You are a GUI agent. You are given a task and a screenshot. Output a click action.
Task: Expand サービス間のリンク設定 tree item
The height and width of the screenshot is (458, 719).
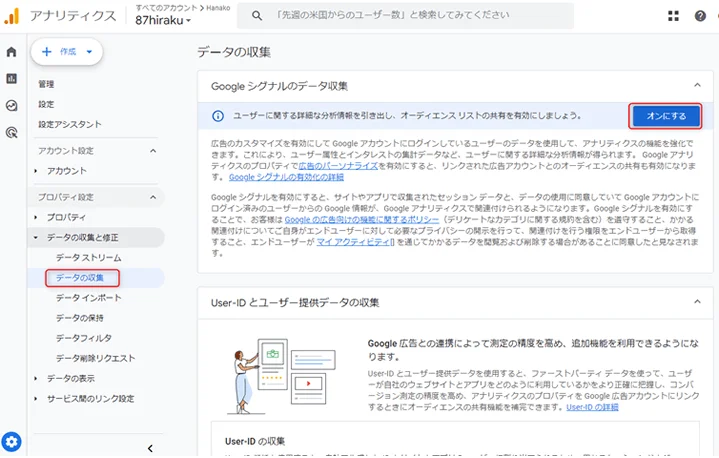36,399
